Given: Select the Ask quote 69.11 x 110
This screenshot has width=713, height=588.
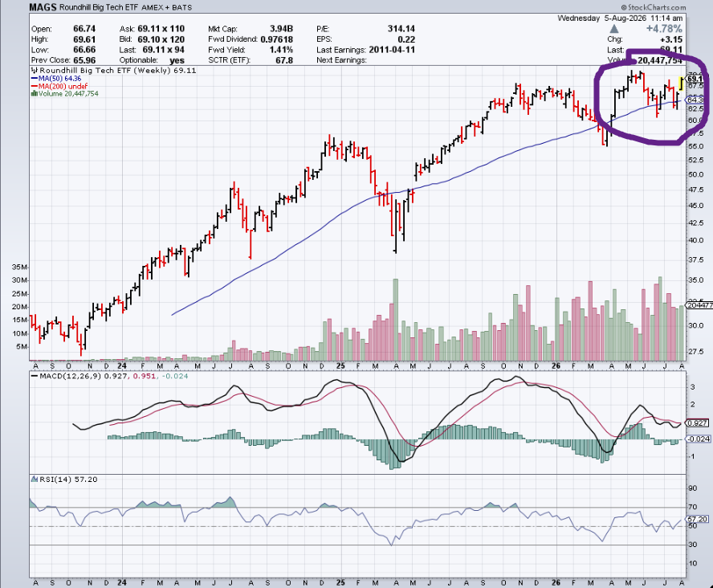Looking at the screenshot, I should coord(161,29).
